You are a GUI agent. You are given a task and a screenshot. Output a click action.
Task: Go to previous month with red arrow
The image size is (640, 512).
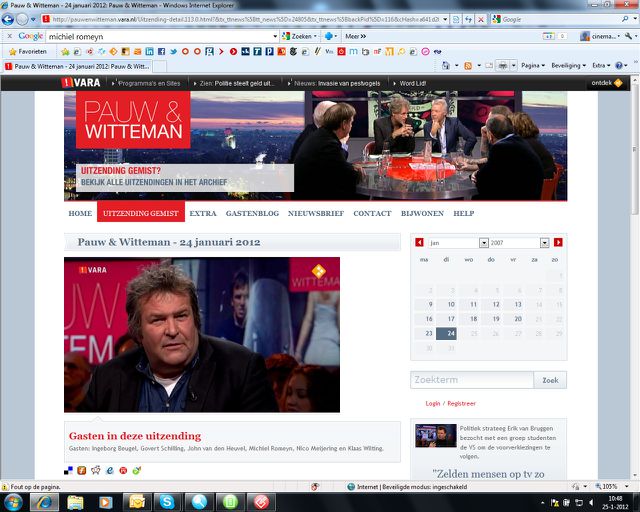[420, 243]
